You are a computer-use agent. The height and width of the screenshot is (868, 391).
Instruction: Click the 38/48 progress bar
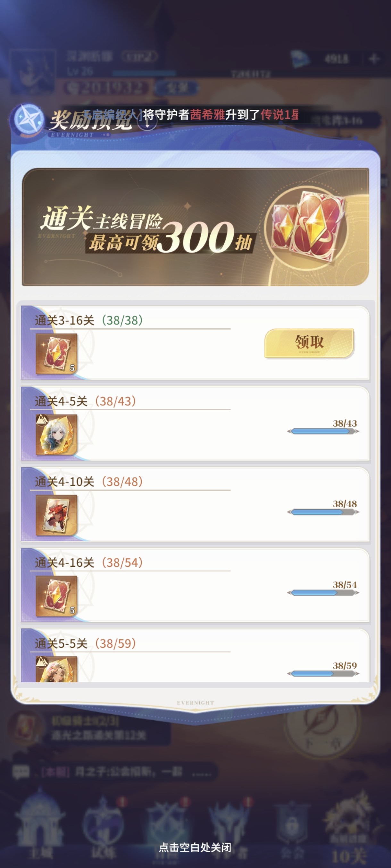click(323, 512)
